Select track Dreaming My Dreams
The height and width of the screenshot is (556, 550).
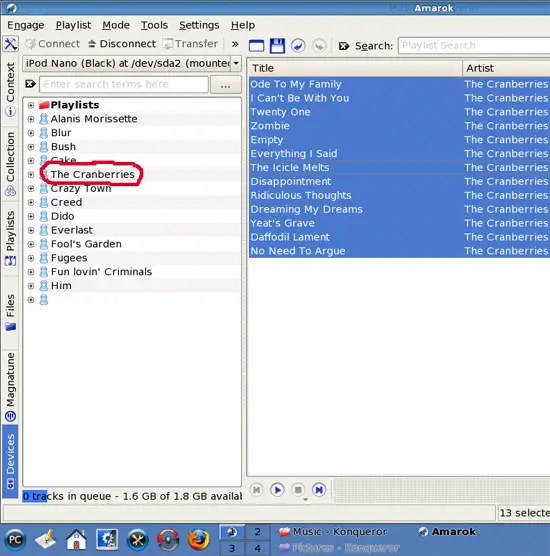click(x=306, y=210)
